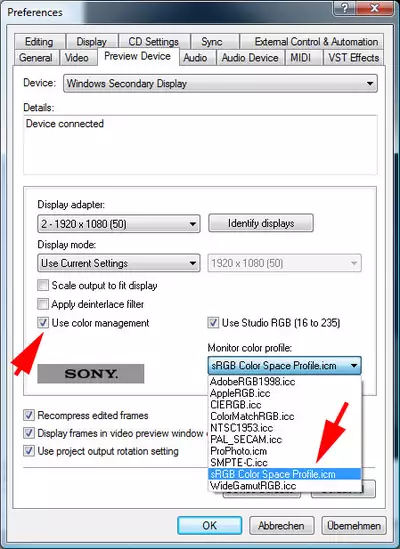Screen dimensions: 400x549
Task: Select sRGB Color Space Profile.icm in list
Action: 284,474
